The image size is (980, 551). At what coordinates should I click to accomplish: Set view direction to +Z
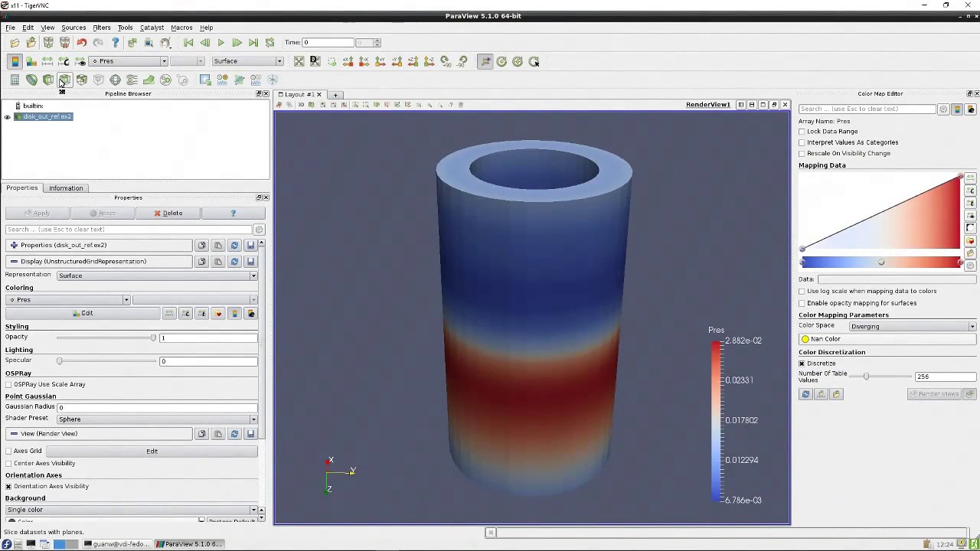[413, 61]
